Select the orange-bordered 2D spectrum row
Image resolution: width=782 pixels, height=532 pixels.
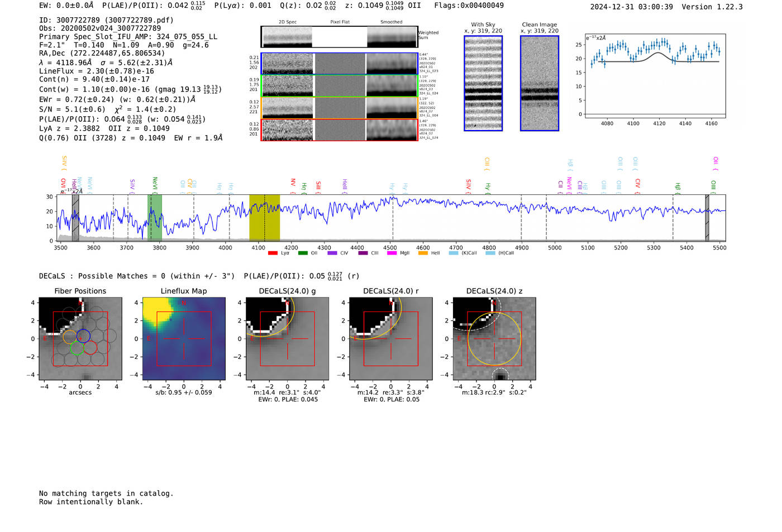[339, 108]
